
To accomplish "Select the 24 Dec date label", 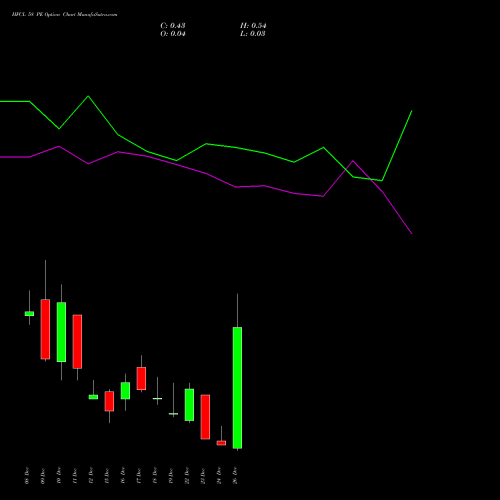I will [219, 475].
